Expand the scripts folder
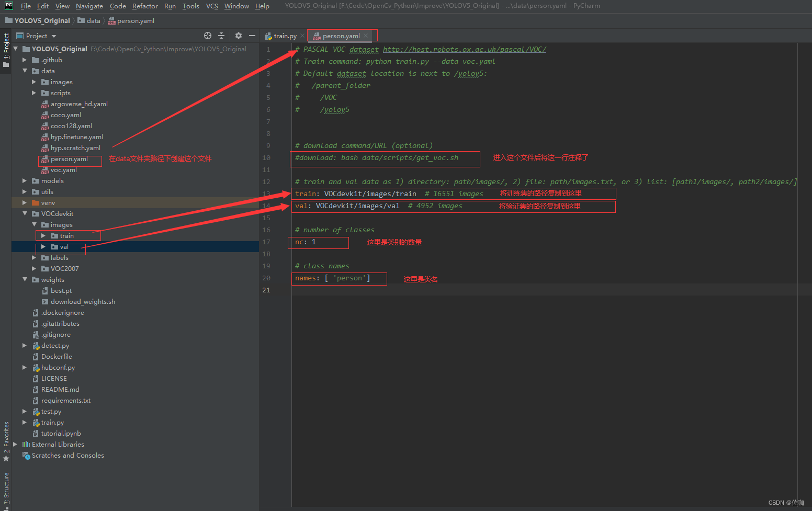Image resolution: width=812 pixels, height=511 pixels. (x=34, y=93)
